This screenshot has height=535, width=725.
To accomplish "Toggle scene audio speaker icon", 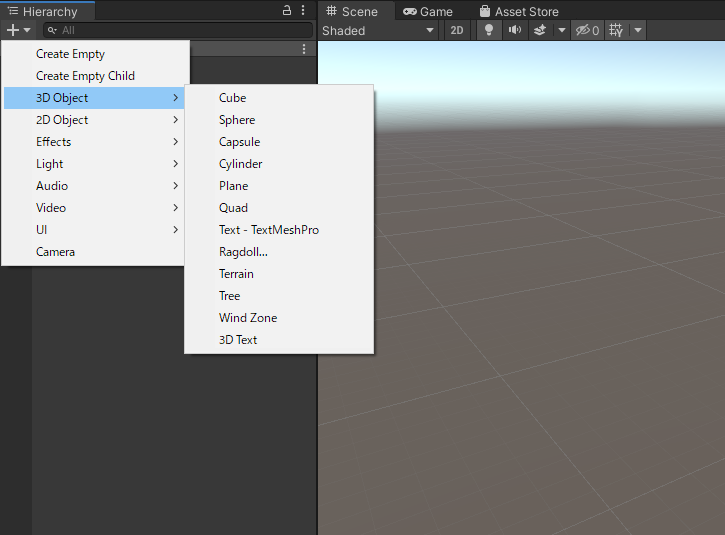I will (x=514, y=31).
